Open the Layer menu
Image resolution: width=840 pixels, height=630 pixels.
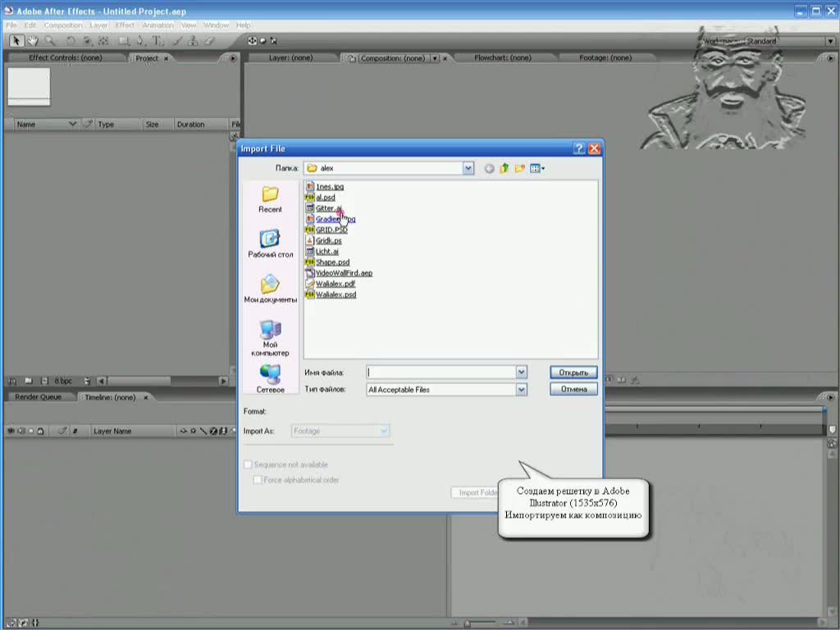click(98, 25)
